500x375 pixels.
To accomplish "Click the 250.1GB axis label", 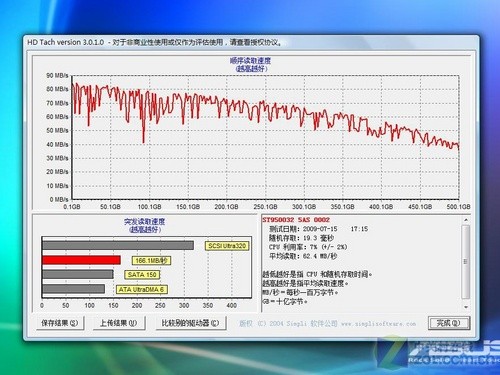I will 265,207.
